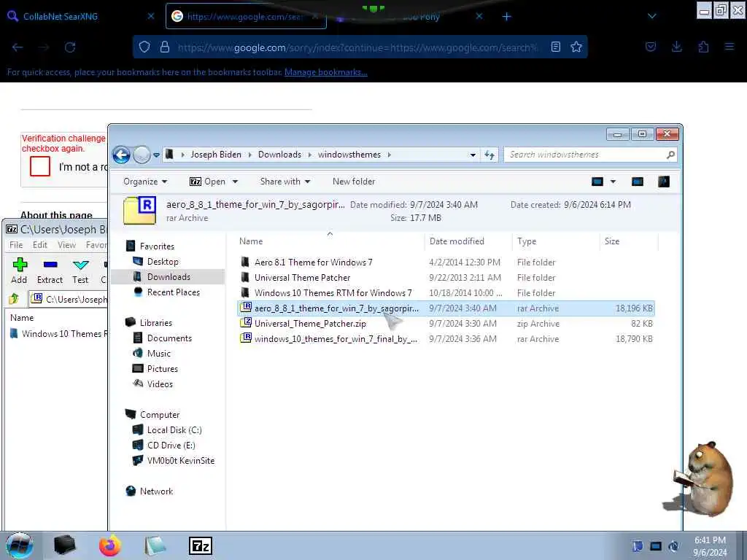Click the Open button with 7z icon
The height and width of the screenshot is (560, 747).
(208, 182)
